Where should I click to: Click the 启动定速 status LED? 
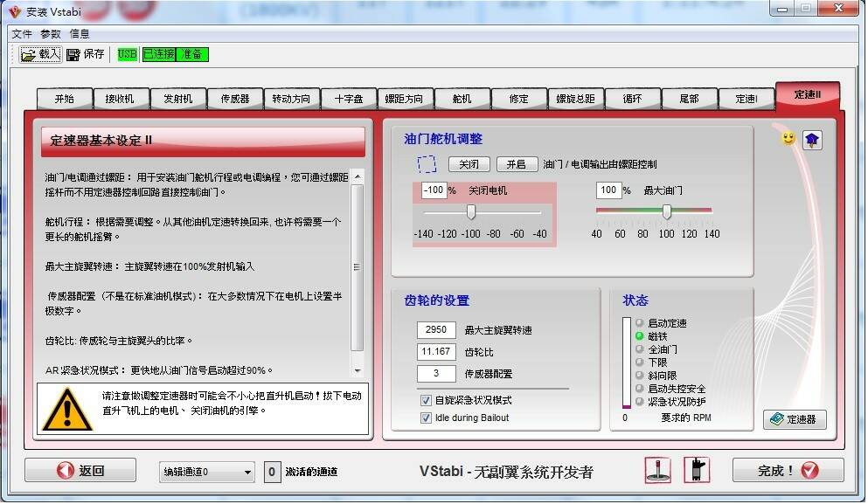tap(639, 322)
